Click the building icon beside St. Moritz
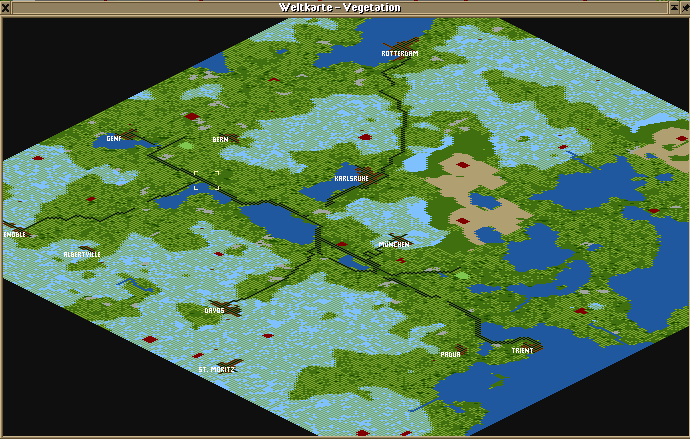Screen dimensions: 690x439 (232, 362)
